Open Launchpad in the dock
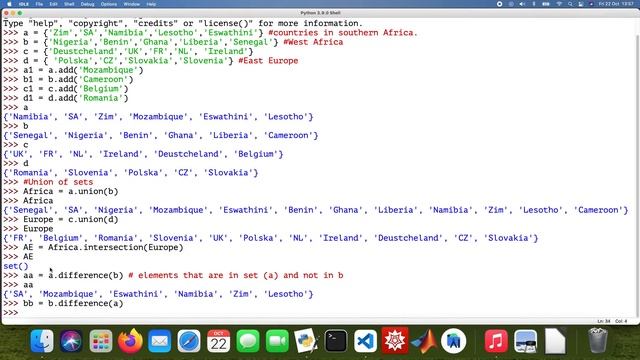 (101, 340)
